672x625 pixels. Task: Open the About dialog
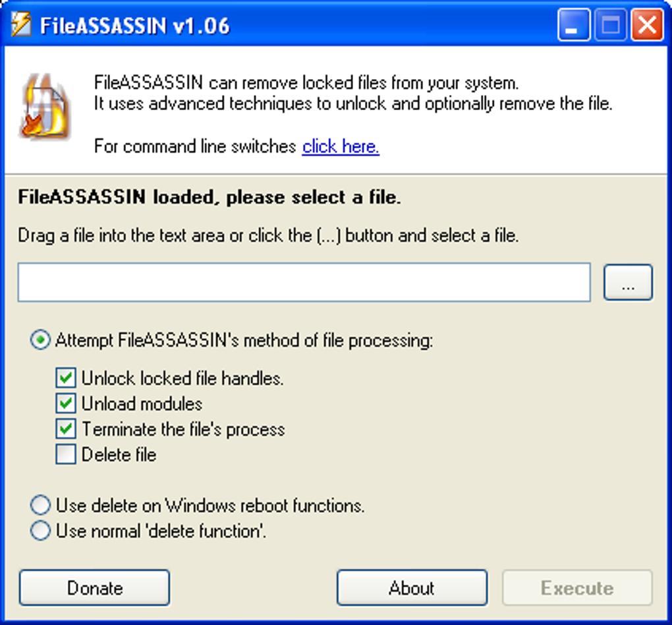(x=412, y=587)
